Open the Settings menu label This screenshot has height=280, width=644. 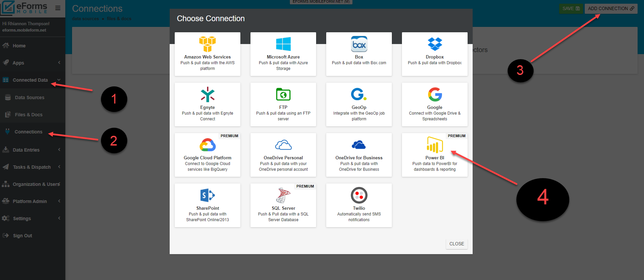22,218
